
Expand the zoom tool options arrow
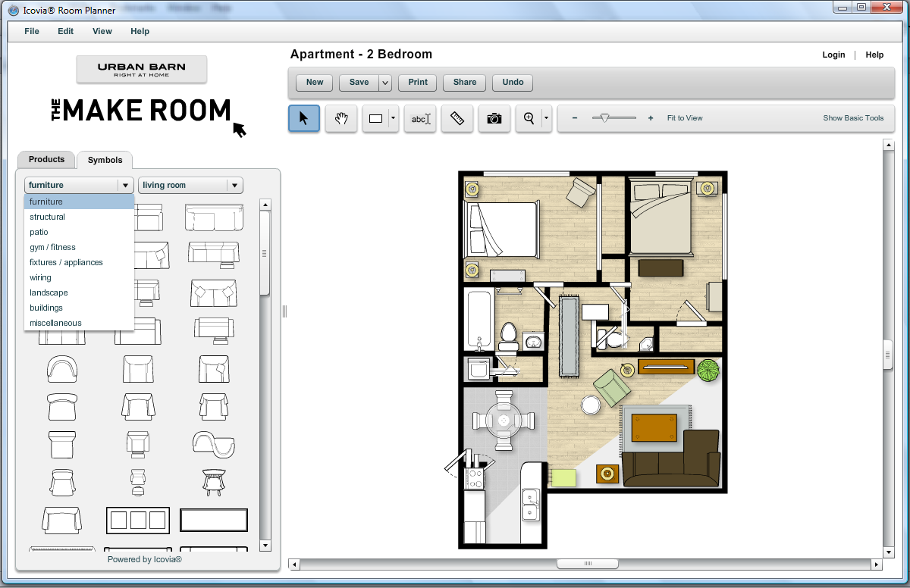point(546,118)
